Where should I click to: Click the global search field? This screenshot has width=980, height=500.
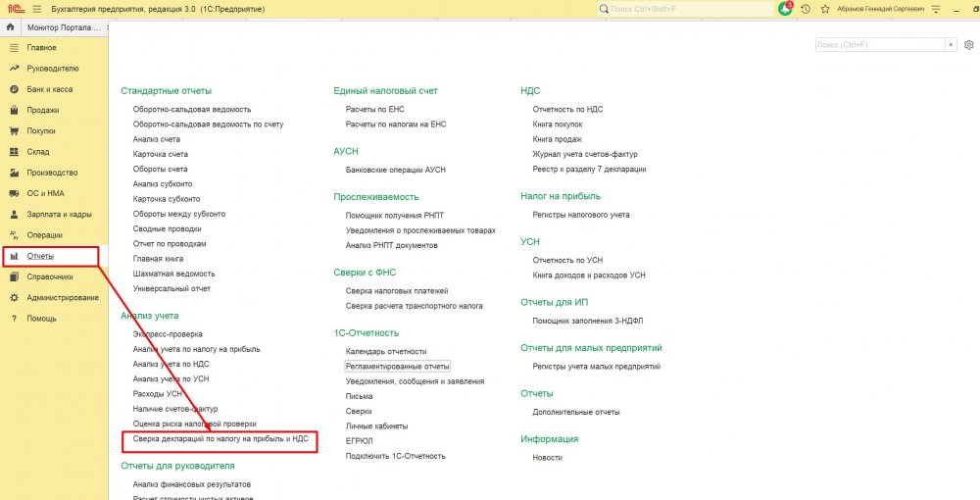[x=684, y=10]
